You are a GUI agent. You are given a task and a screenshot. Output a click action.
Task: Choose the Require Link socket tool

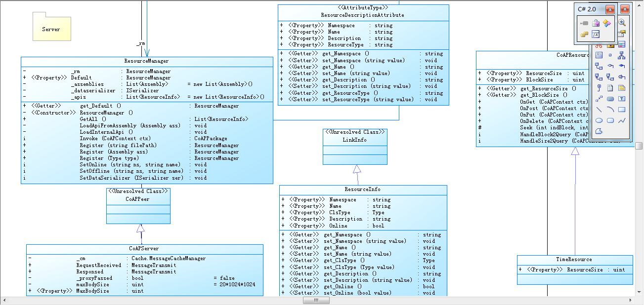pos(622,76)
